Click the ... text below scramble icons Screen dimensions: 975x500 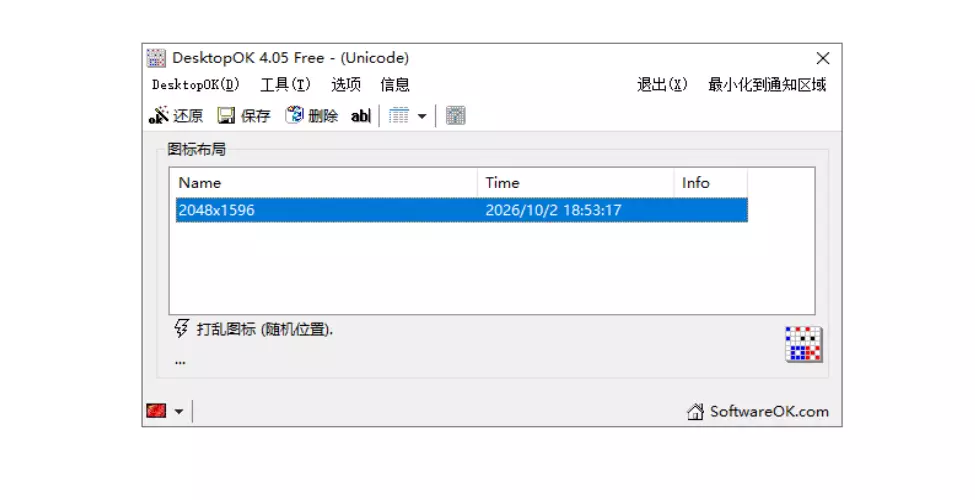point(180,362)
